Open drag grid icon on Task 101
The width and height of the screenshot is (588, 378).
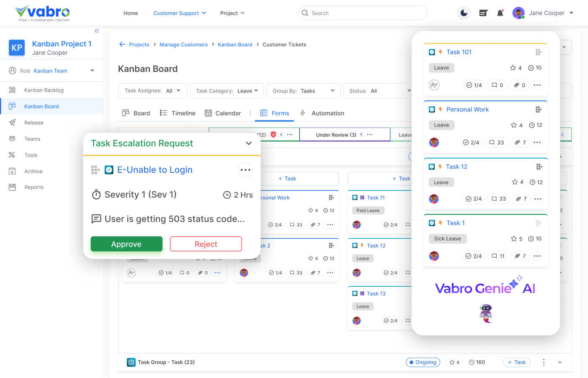coord(538,52)
